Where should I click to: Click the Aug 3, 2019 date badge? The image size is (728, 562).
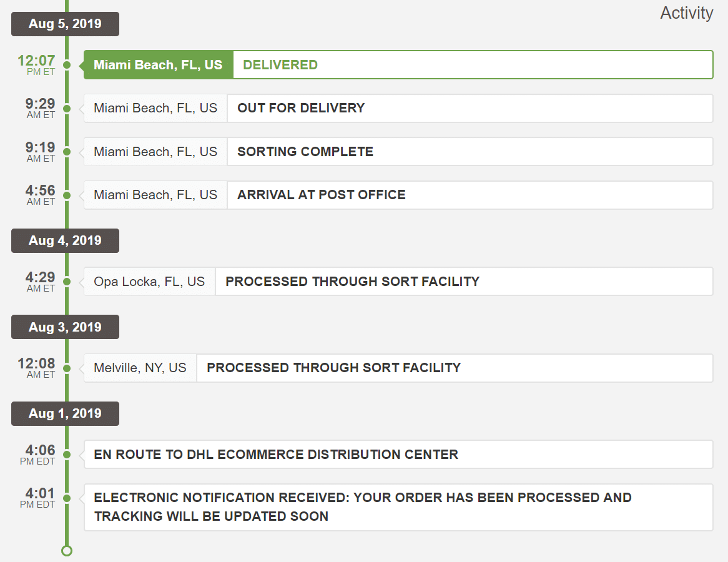point(65,327)
